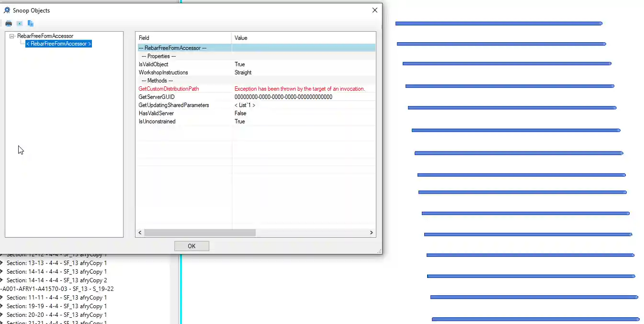
Task: Select the < RebarFreeFormAccessor > child item
Action: (x=58, y=44)
